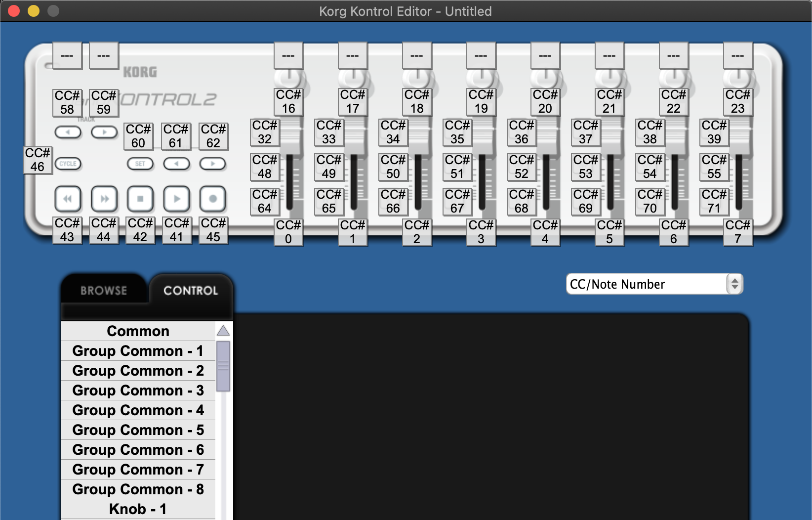This screenshot has width=812, height=520.
Task: Select the CC# 48 mute button label
Action: click(x=265, y=167)
